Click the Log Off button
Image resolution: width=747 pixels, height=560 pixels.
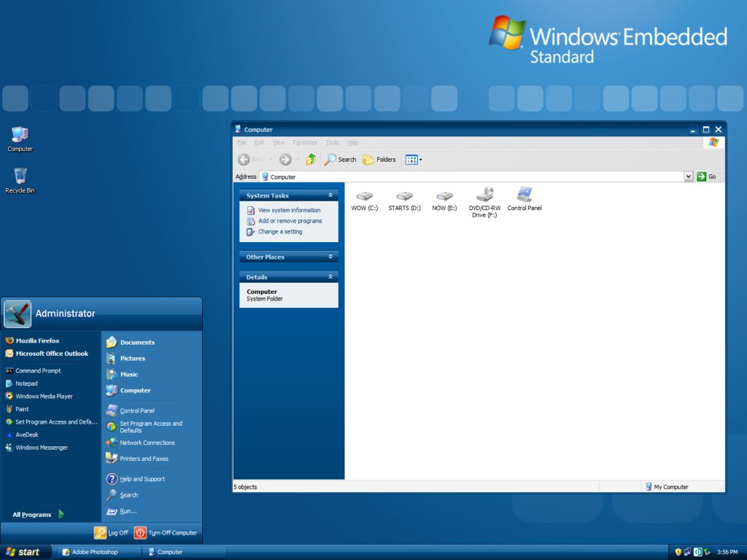pos(112,532)
